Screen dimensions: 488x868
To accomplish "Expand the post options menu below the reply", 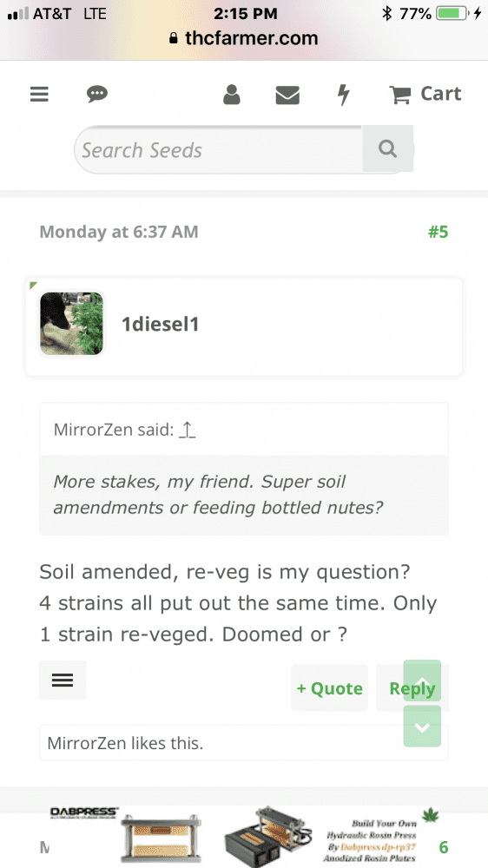I will coord(63,680).
